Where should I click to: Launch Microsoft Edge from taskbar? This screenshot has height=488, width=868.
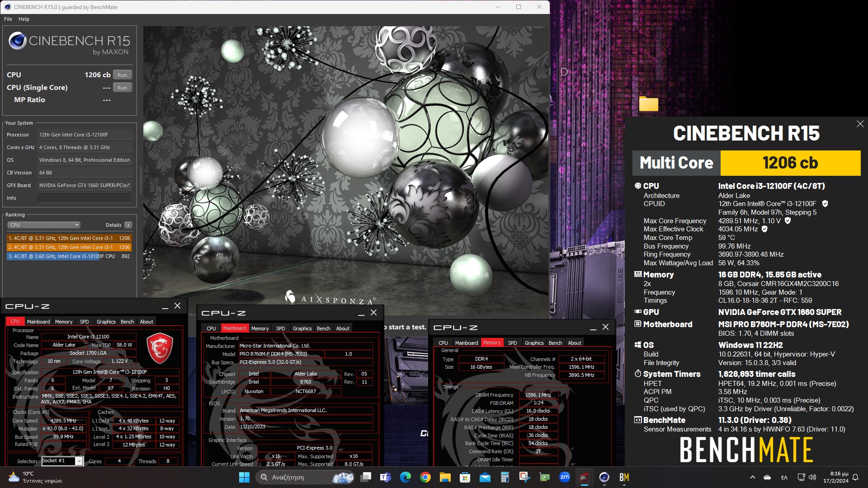coord(406,477)
